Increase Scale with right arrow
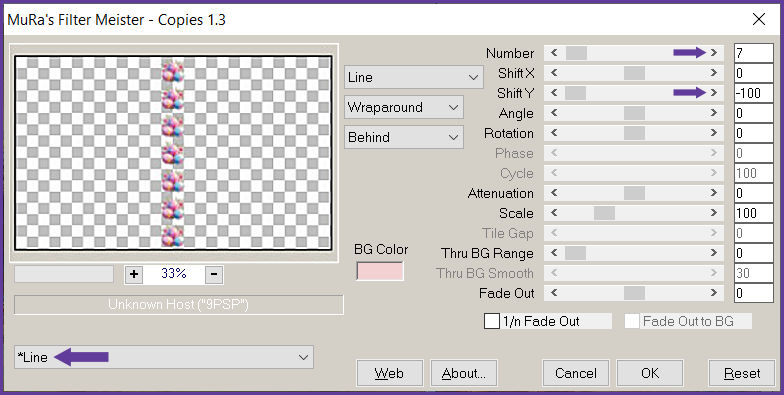The image size is (784, 395). (714, 212)
